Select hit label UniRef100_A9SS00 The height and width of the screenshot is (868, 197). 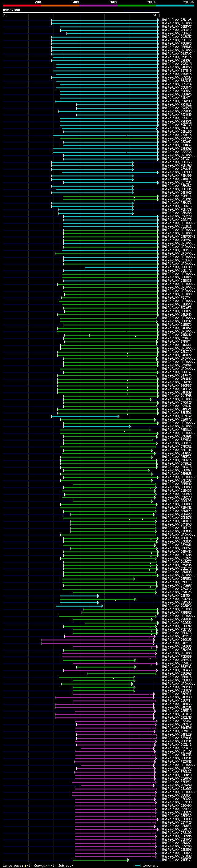point(176,138)
